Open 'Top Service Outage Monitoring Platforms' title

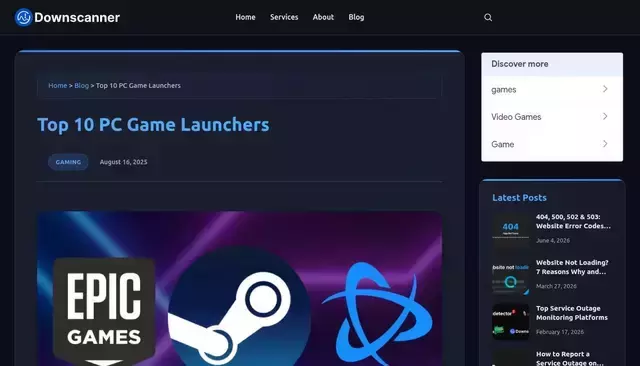pyautogui.click(x=572, y=313)
